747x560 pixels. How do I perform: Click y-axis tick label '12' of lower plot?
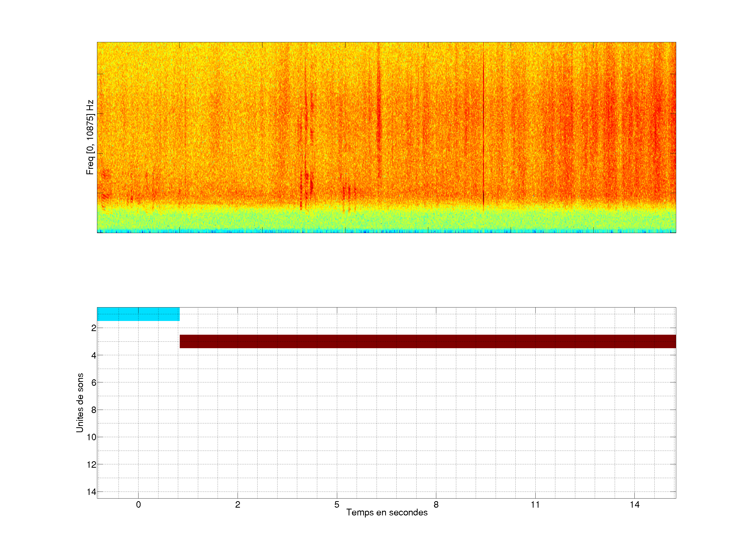tap(92, 465)
